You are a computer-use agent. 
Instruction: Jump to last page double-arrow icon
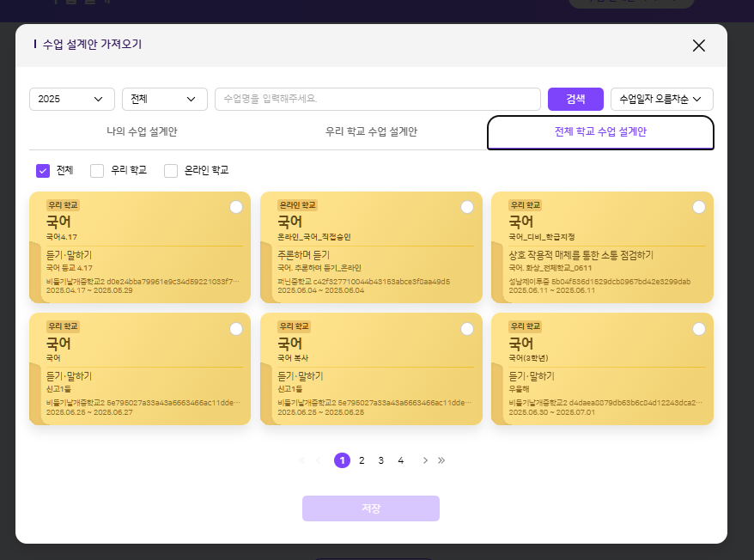(x=441, y=460)
